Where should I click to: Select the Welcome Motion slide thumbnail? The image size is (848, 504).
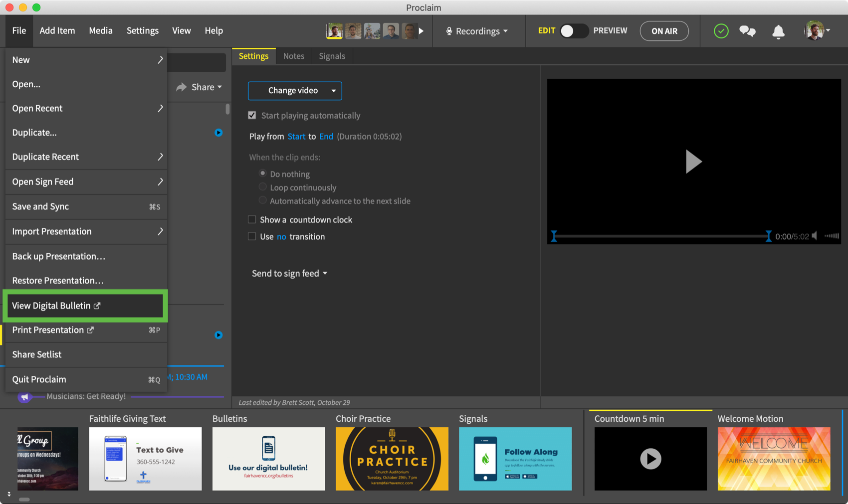[774, 459]
